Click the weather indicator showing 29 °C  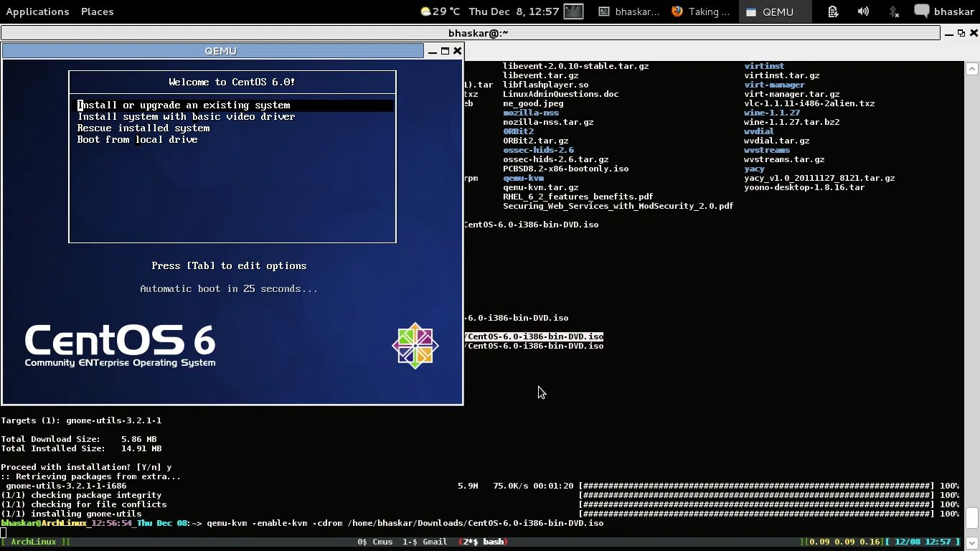(x=440, y=11)
